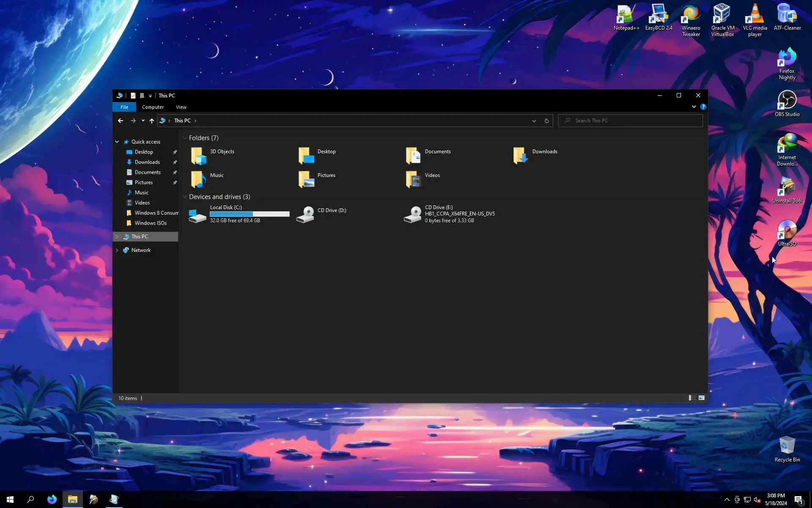Collapse the Folders (7) group
This screenshot has height=508, width=812.
(x=185, y=138)
